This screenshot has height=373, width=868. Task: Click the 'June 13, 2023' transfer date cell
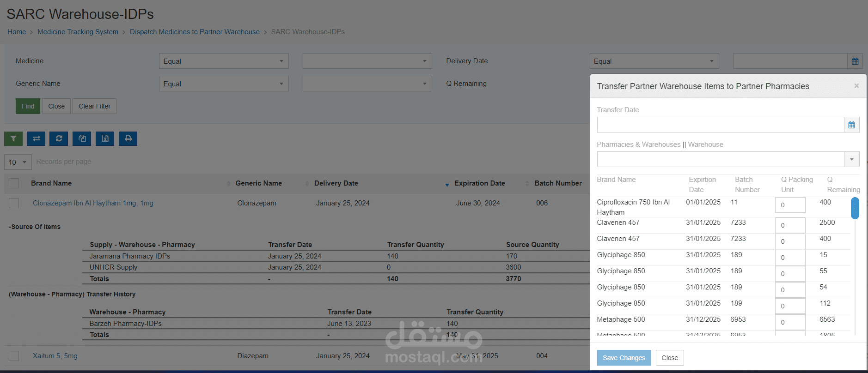coord(349,324)
